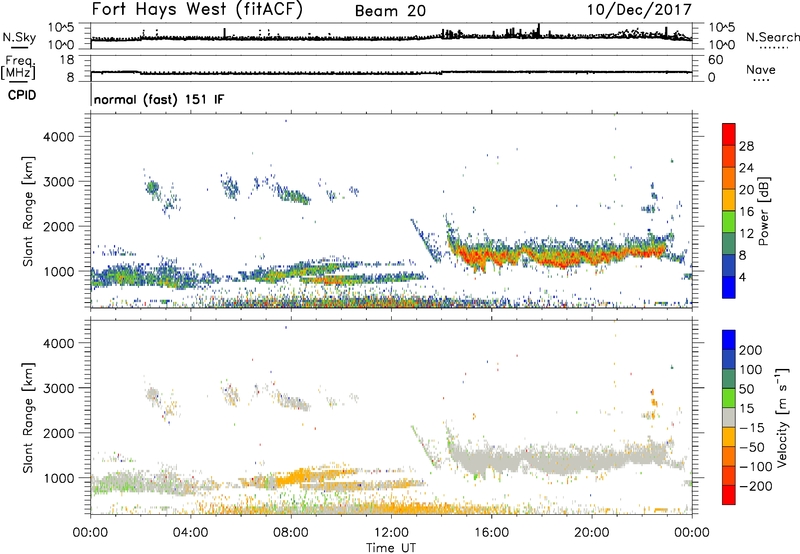Click the "N.Sky" legend label
The width and height of the screenshot is (800, 554).
(19, 37)
